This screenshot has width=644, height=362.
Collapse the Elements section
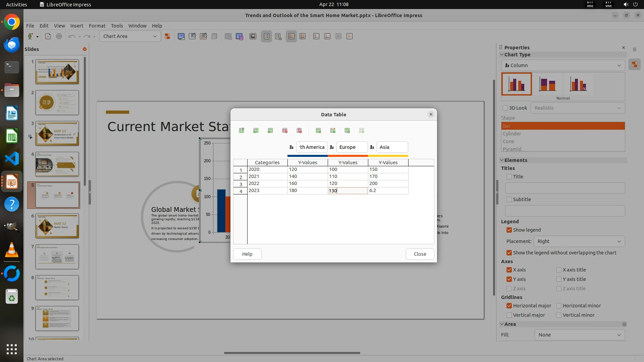point(502,160)
